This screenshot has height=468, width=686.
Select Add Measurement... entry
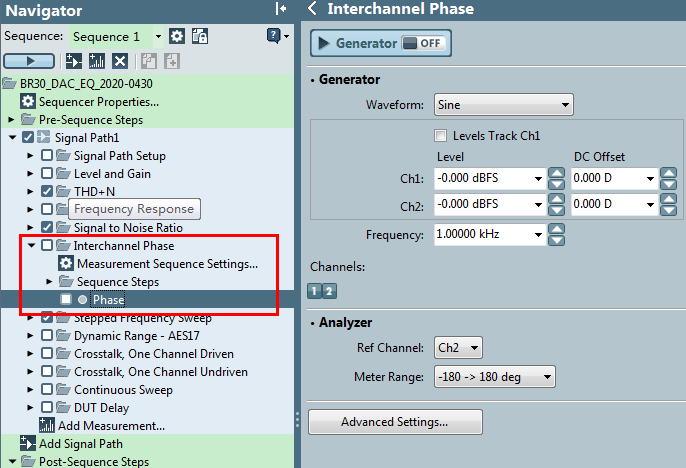pyautogui.click(x=112, y=426)
